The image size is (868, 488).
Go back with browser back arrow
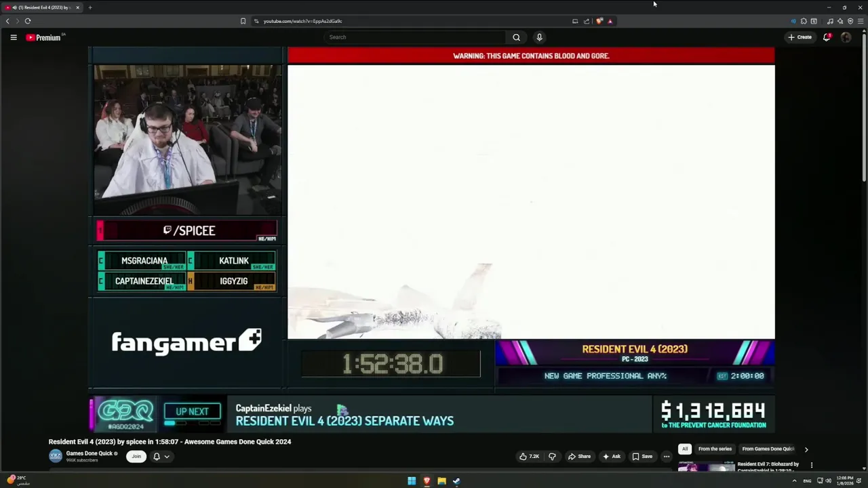7,21
